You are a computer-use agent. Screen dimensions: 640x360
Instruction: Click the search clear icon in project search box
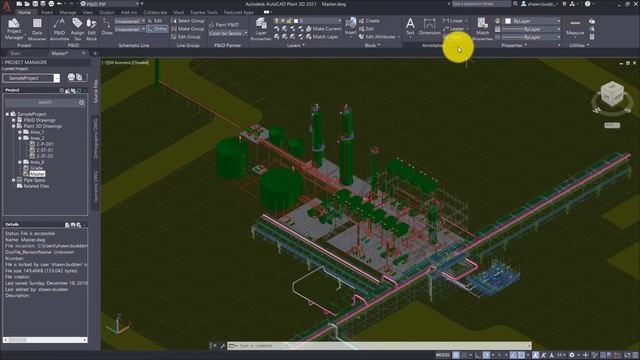(x=82, y=102)
